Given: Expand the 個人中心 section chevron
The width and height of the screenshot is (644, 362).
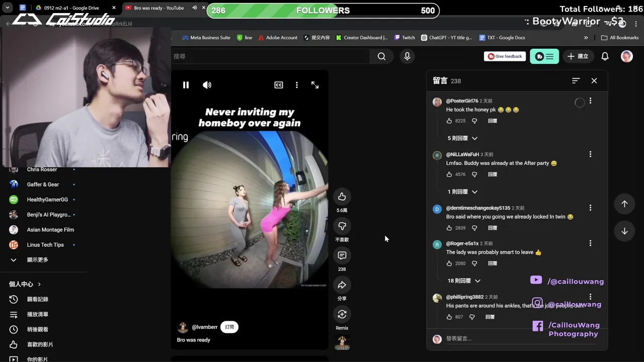Looking at the screenshot, I should pos(39,284).
